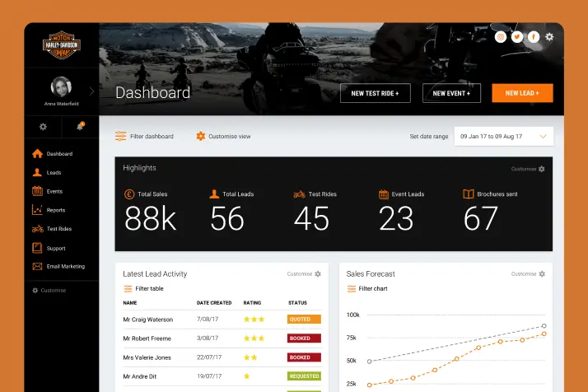The height and width of the screenshot is (392, 588).
Task: Open Support in the sidebar
Action: pyautogui.click(x=56, y=249)
